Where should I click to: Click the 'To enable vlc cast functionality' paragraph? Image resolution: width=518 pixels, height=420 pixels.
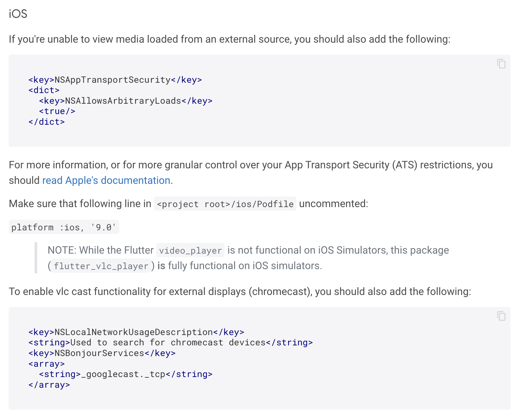coord(240,291)
